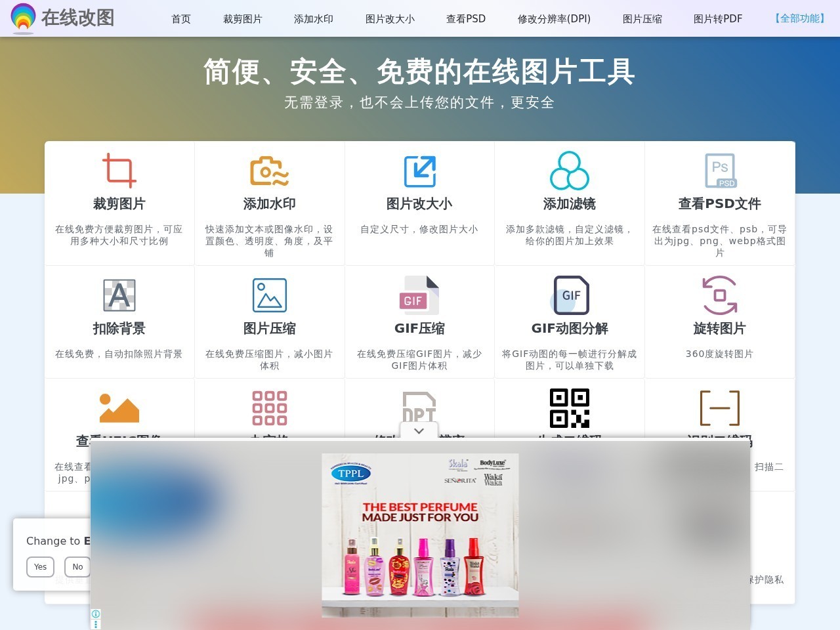Image resolution: width=840 pixels, height=630 pixels.
Task: Select the QR code generator icon
Action: coord(570,408)
